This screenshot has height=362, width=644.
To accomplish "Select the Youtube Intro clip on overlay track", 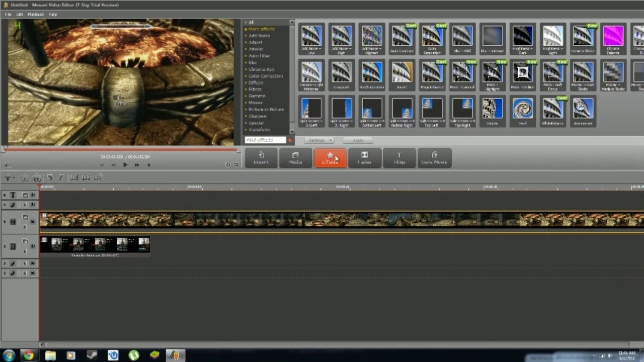I will [x=95, y=246].
